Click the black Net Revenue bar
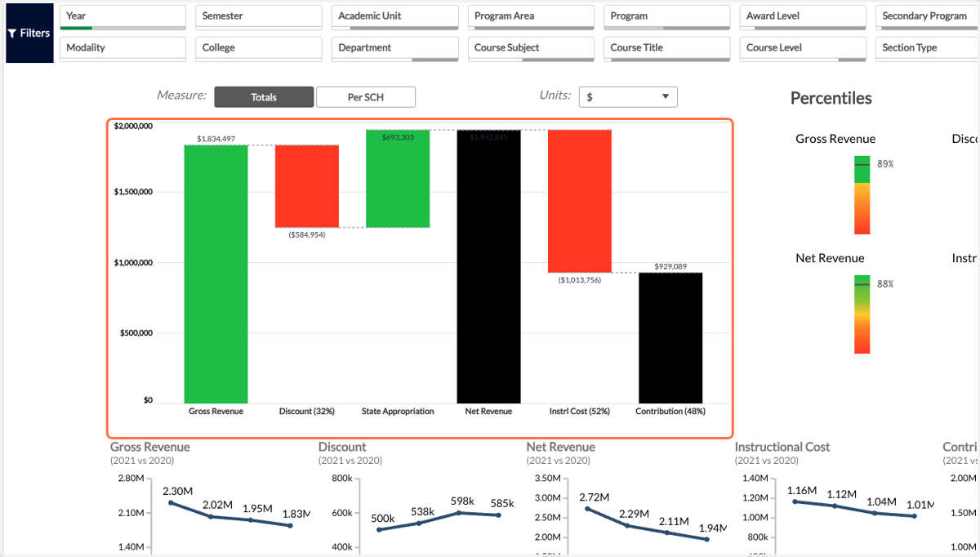Image resolution: width=980 pixels, height=557 pixels. (x=488, y=266)
